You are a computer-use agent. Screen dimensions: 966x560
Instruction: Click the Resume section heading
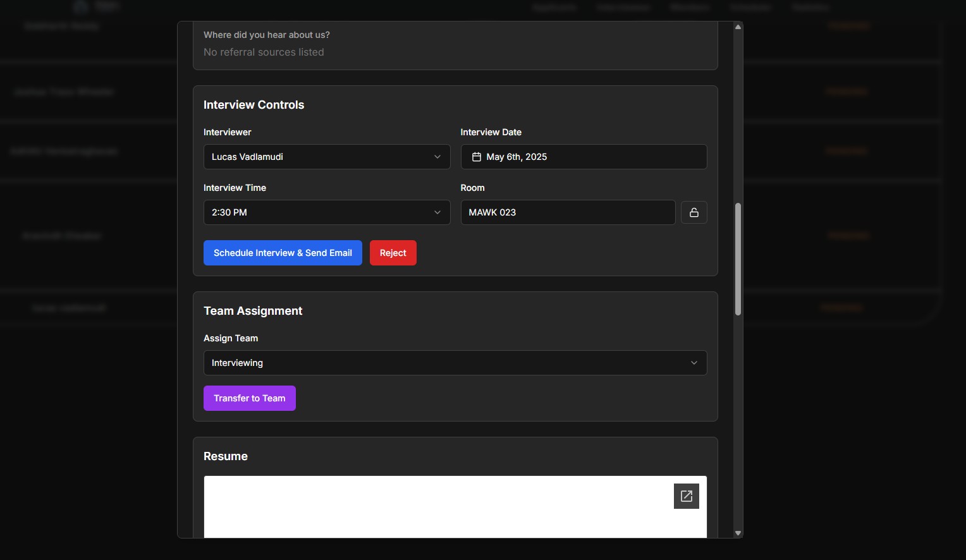tap(226, 456)
